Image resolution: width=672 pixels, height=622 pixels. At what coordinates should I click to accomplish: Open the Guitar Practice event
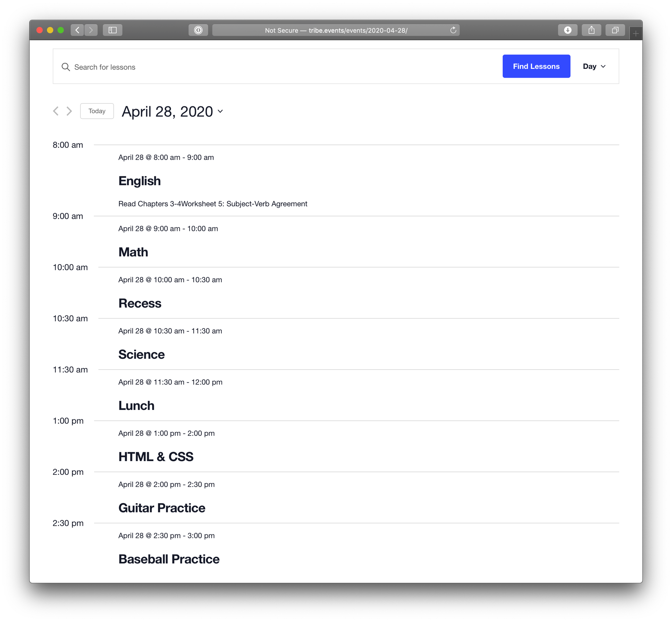[162, 508]
